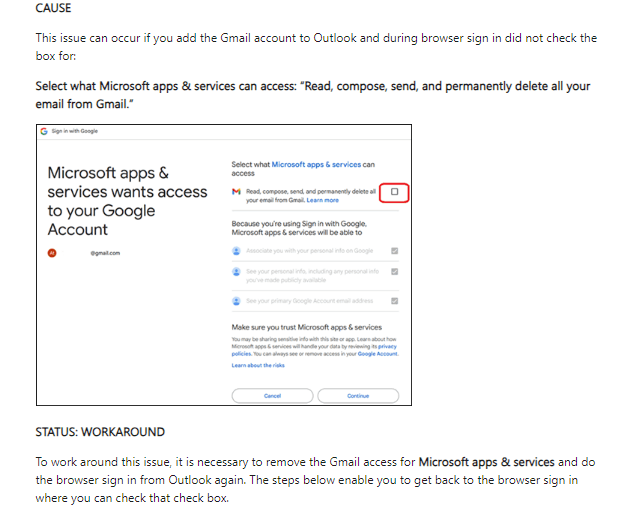The height and width of the screenshot is (519, 640).
Task: Open the 'Microsoft apps & services' blue link
Action: 316,164
